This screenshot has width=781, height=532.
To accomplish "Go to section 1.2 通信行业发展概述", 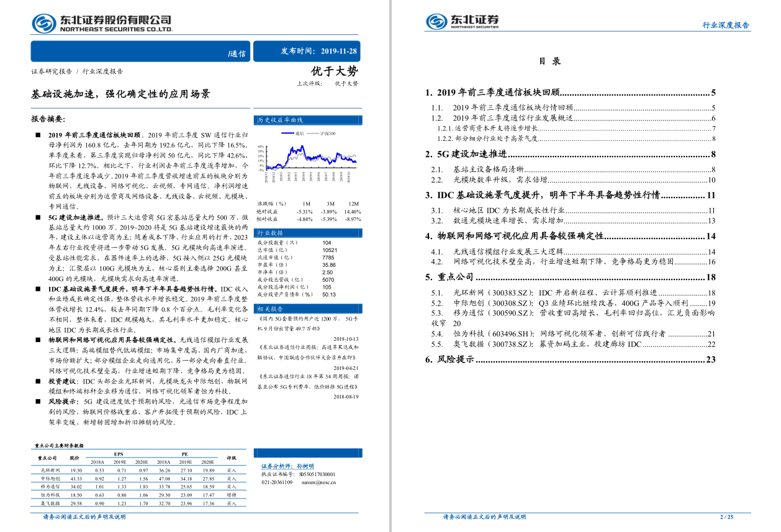I will click(574, 118).
